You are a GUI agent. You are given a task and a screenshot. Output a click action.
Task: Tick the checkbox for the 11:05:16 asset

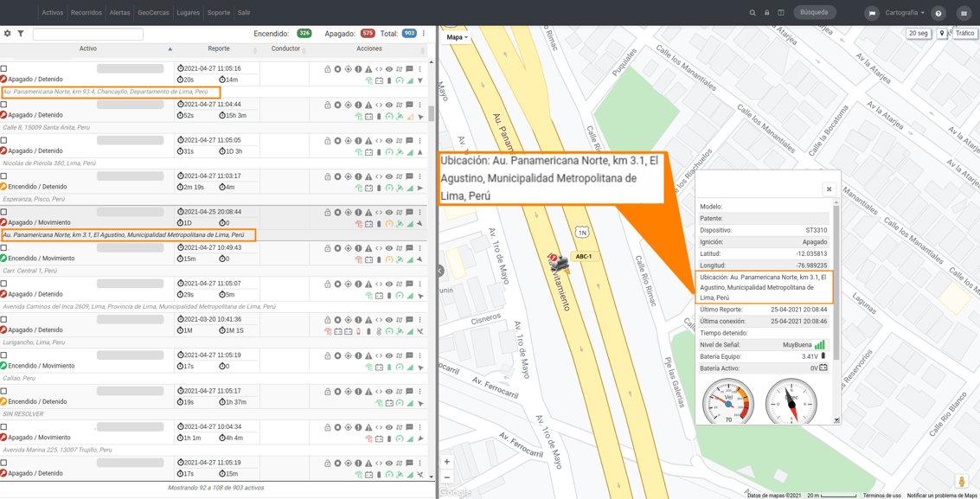click(x=3, y=68)
